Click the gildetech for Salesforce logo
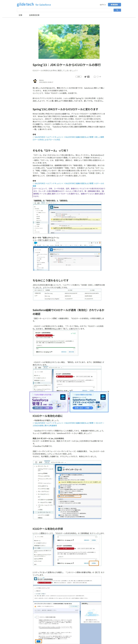 (34, 5)
